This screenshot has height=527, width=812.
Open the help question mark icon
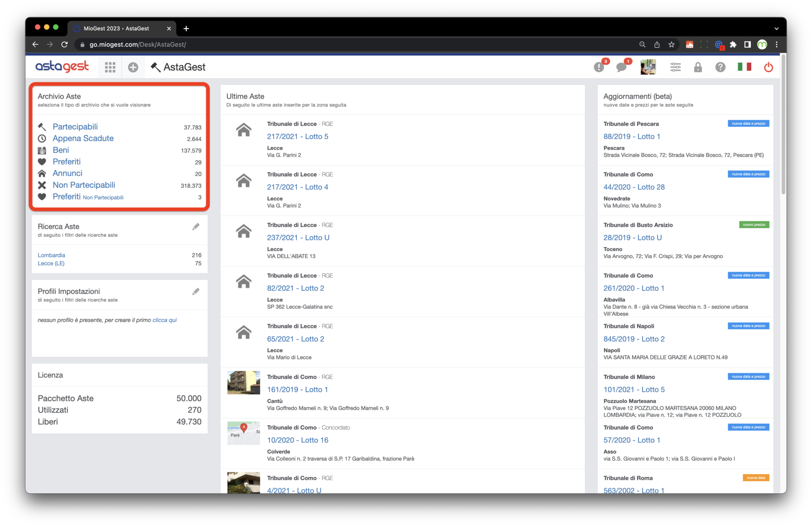point(720,67)
